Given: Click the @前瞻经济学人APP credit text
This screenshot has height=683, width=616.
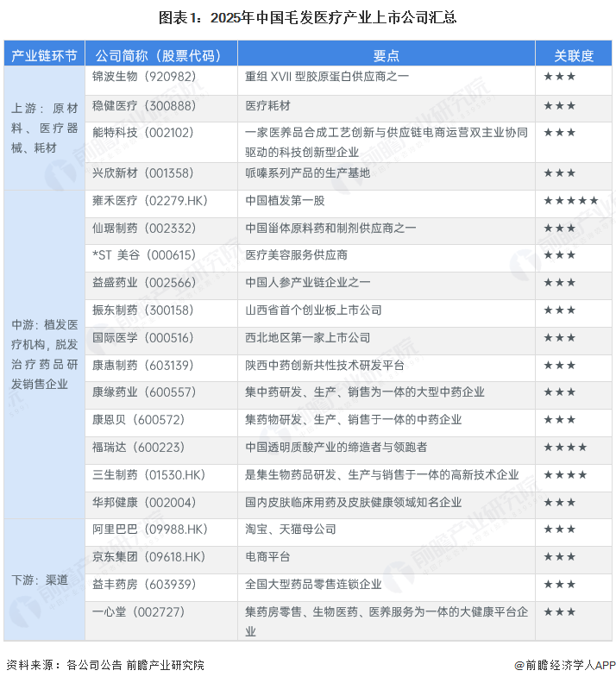Looking at the screenshot, I should click(x=564, y=665).
